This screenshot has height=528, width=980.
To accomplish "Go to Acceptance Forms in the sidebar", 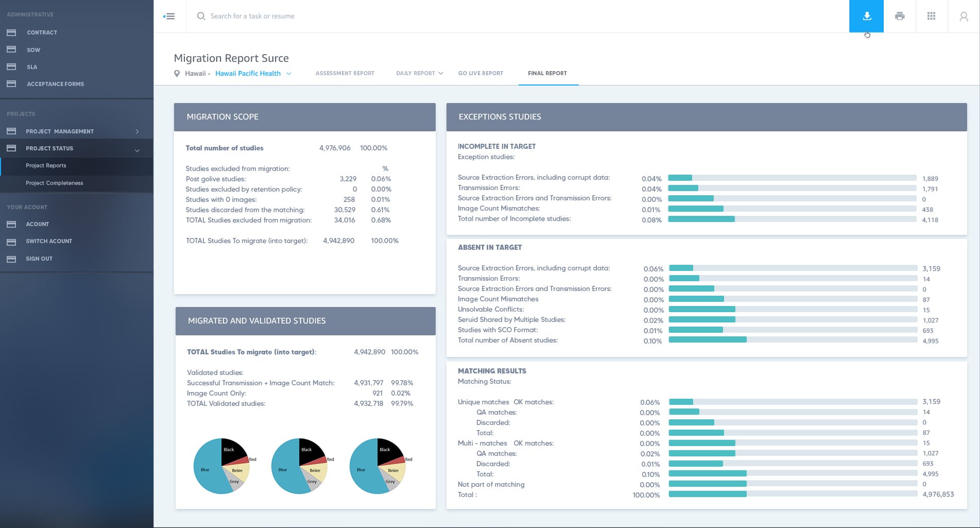I will click(x=55, y=84).
